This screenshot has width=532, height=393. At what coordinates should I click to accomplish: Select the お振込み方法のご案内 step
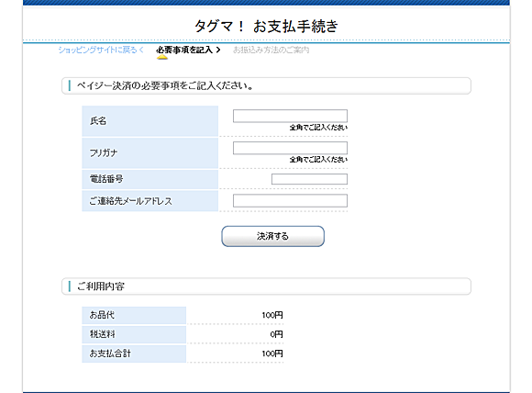click(x=272, y=50)
